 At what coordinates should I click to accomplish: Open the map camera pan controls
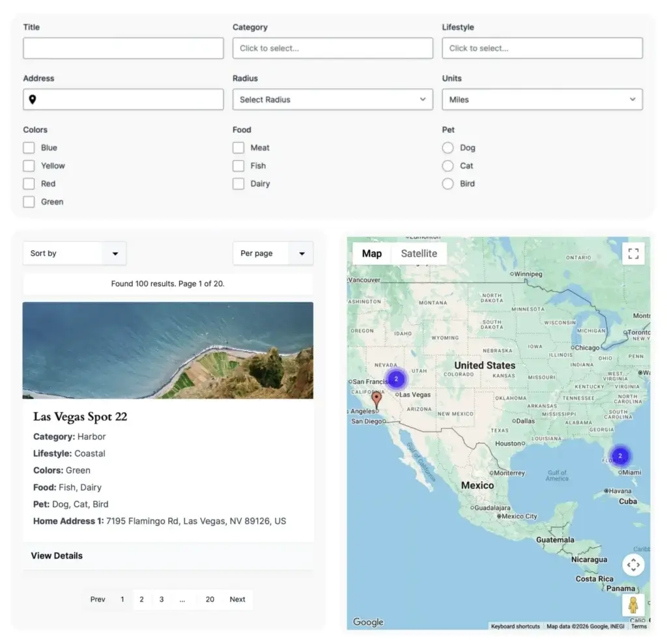point(633,565)
